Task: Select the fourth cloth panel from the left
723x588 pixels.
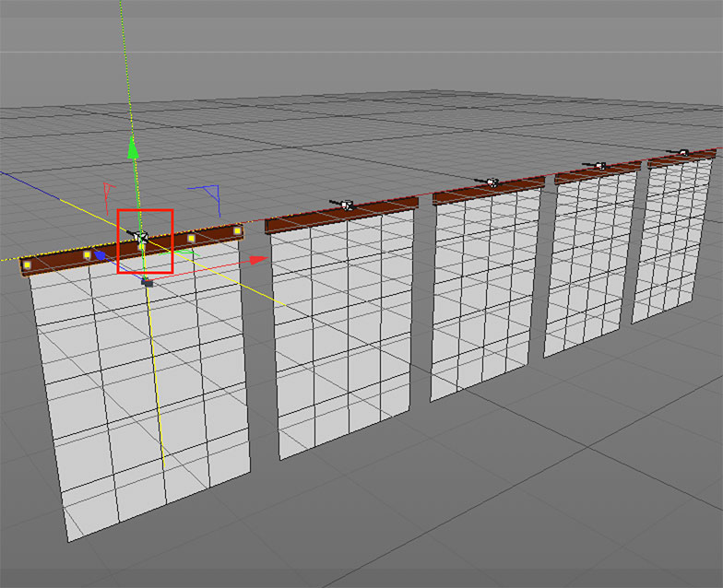Action: pyautogui.click(x=590, y=263)
